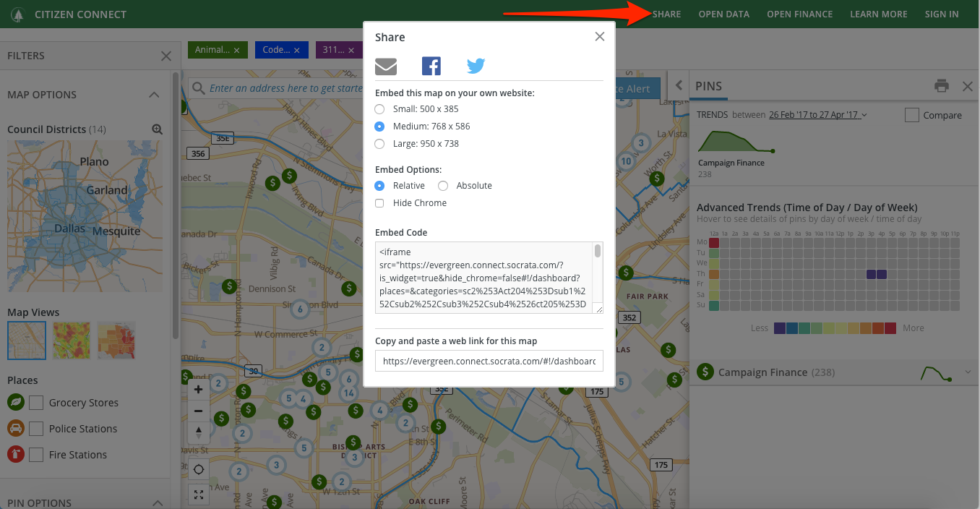Check the Hide Chrome box
980x509 pixels.
pos(379,203)
